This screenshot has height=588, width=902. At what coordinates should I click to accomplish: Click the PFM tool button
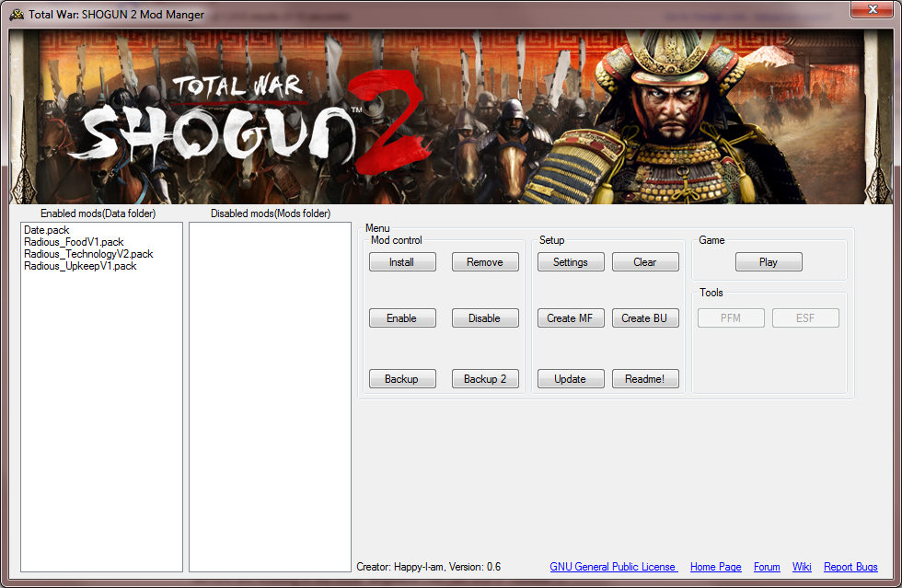[x=731, y=318]
